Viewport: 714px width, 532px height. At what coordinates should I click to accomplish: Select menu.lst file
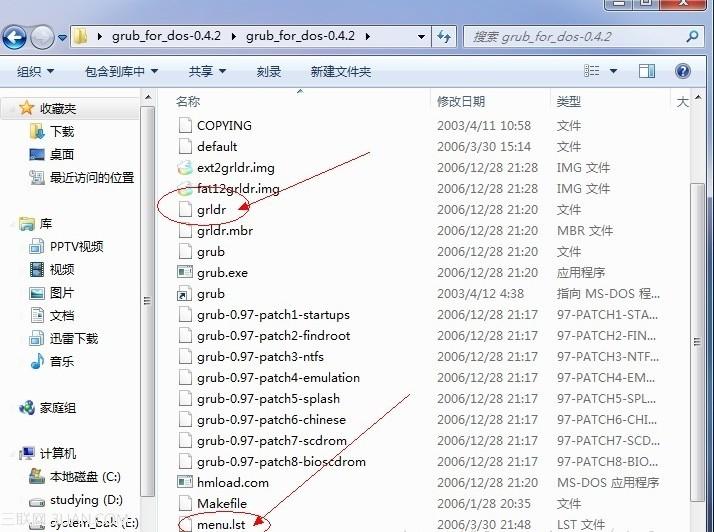(x=221, y=524)
